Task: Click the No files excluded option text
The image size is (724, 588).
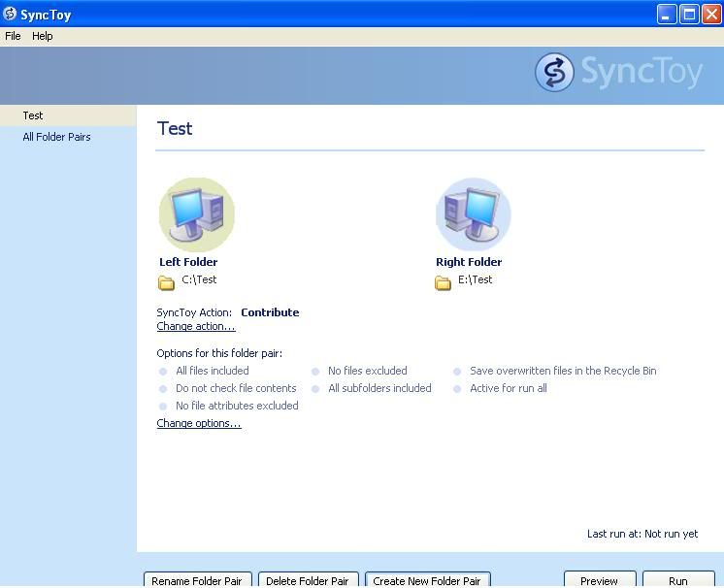Action: coord(368,371)
